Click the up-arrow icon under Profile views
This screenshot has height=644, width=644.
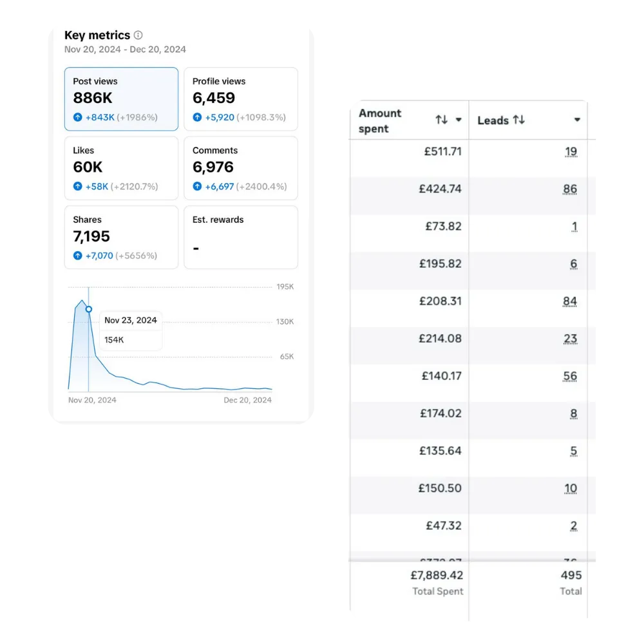pos(198,117)
